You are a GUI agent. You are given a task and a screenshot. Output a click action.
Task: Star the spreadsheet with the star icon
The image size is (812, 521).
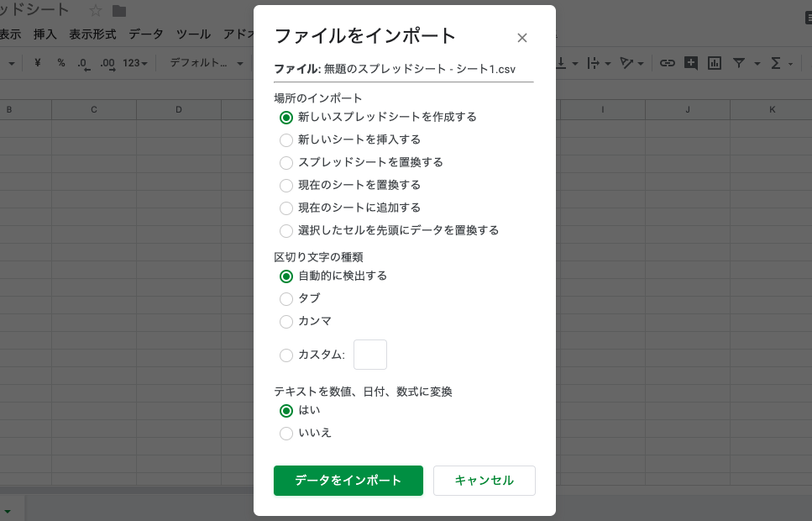95,10
